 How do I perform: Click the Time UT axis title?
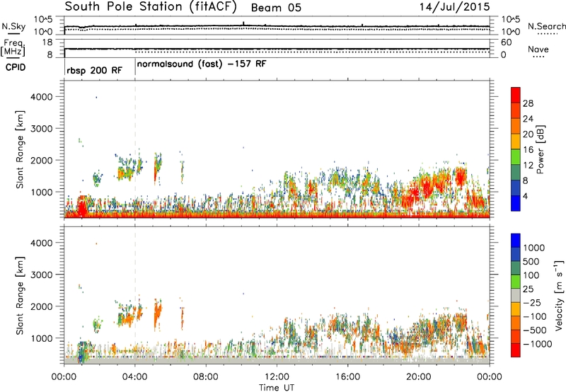[x=277, y=388]
